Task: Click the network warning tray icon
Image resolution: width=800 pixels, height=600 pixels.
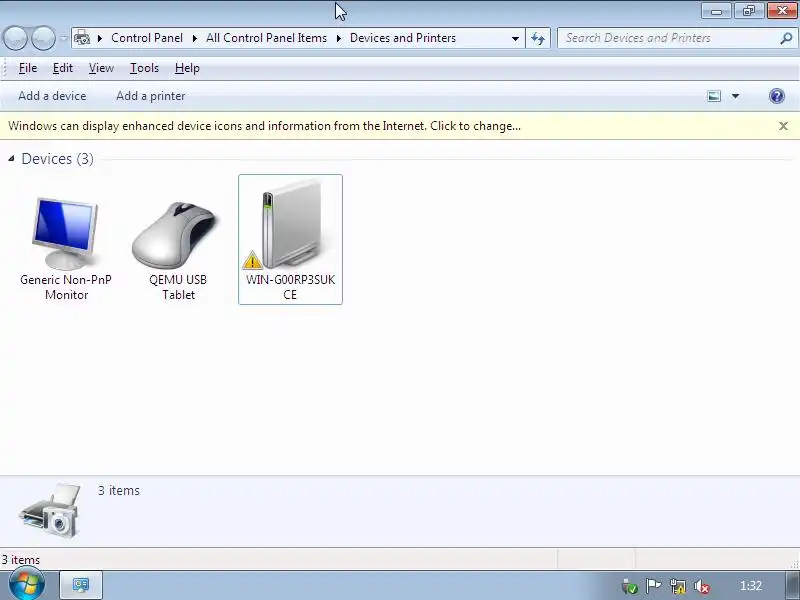Action: 678,586
